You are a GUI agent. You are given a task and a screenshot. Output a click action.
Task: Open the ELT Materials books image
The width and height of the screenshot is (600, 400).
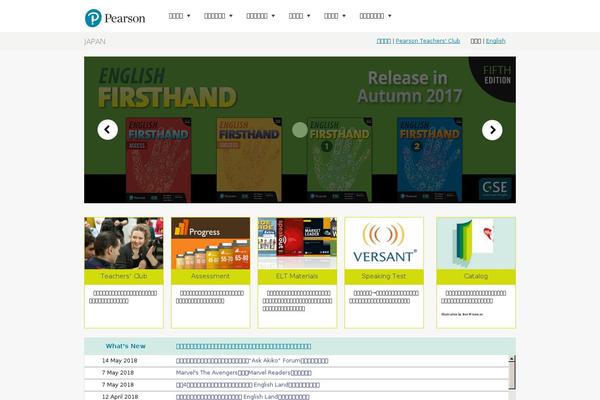point(297,243)
